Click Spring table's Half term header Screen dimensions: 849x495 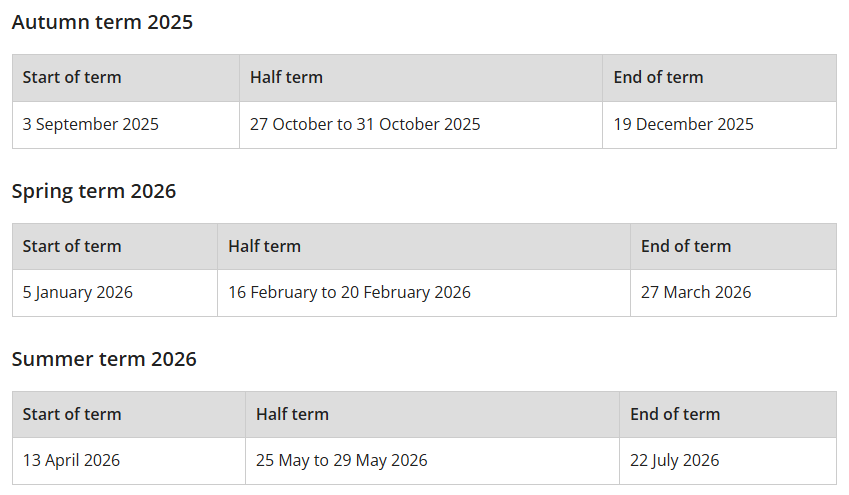[x=264, y=246]
